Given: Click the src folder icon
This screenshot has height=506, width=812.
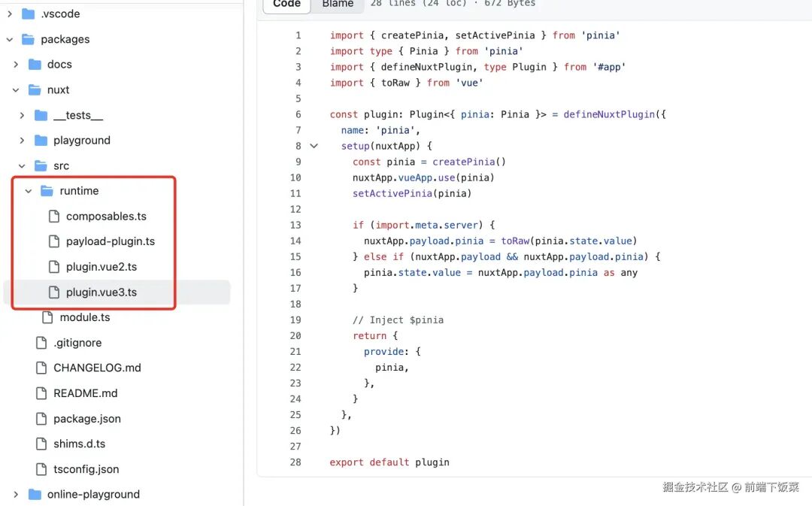Looking at the screenshot, I should (x=41, y=165).
